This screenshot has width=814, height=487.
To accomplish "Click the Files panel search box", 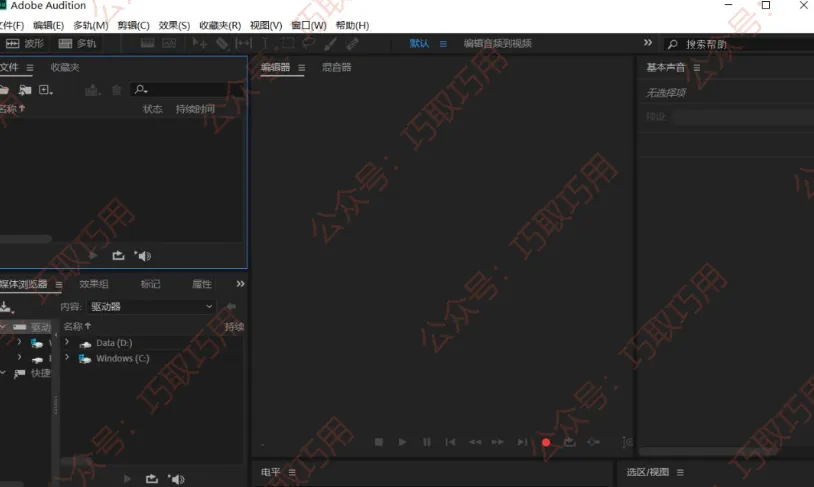I will [184, 90].
